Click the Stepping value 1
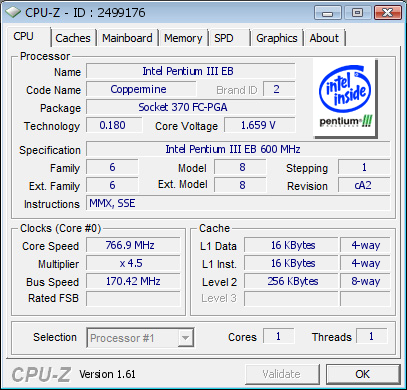 (364, 167)
